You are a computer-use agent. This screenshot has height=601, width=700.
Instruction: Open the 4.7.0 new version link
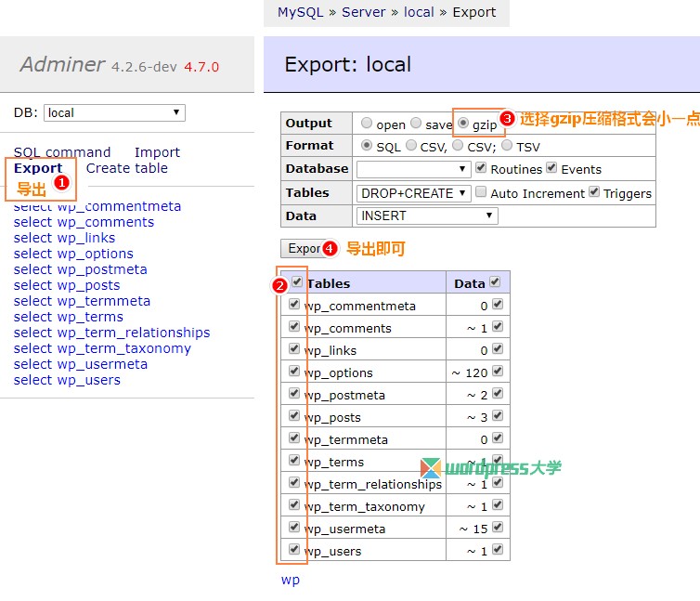[x=201, y=67]
